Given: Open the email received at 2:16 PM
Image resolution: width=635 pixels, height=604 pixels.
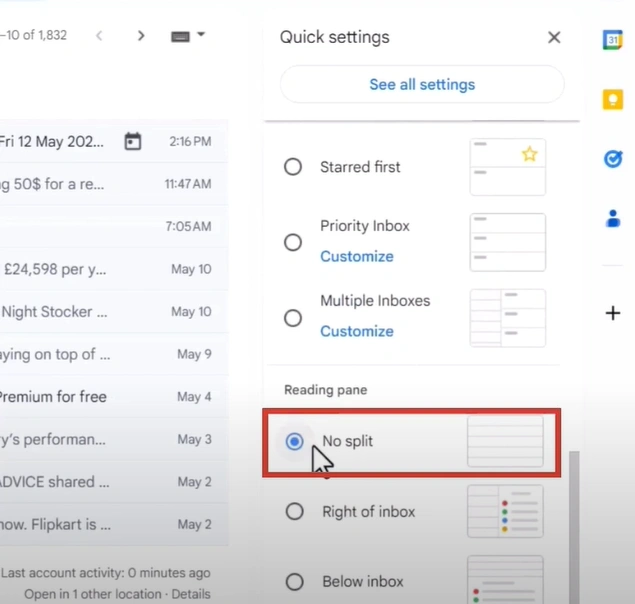Looking at the screenshot, I should 114,141.
